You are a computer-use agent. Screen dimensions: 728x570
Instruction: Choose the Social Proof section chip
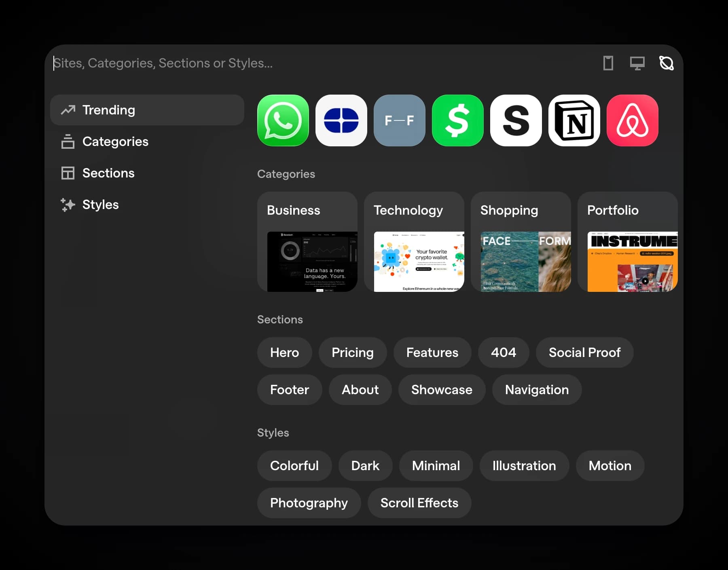point(585,353)
